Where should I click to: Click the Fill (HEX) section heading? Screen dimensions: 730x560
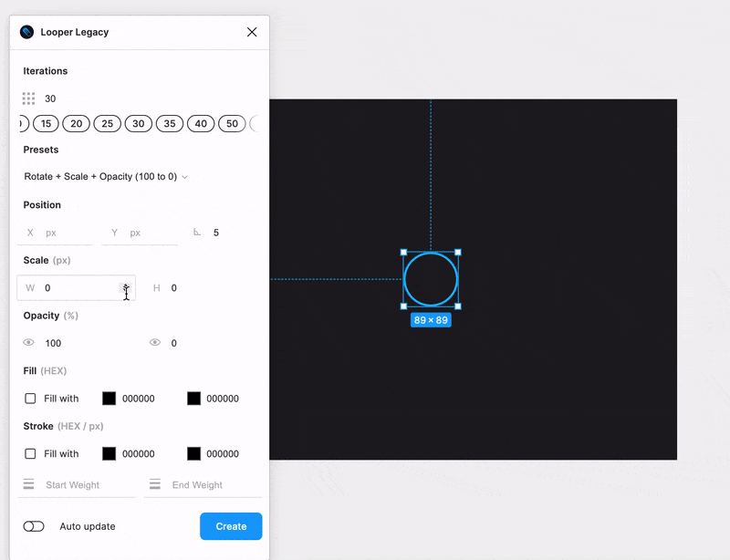45,371
